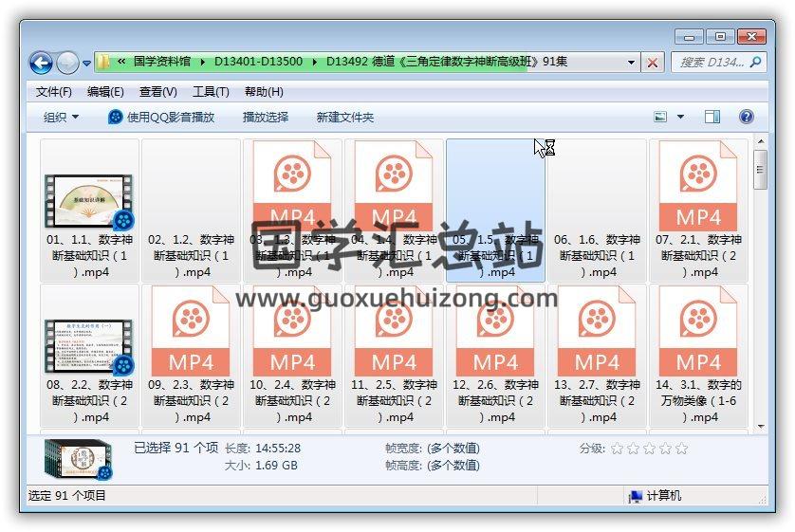Click 使用QQ影音播放 button
Screen dimensions: 795x532
pos(161,117)
